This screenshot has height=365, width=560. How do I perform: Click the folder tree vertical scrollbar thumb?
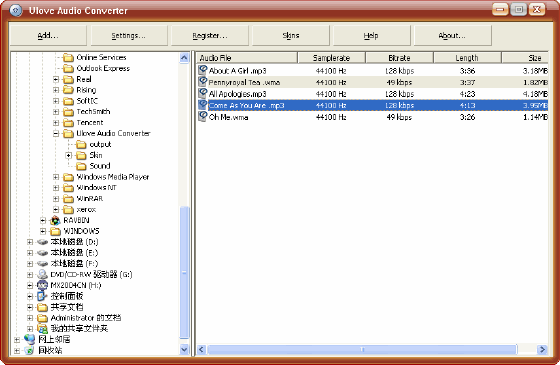click(x=184, y=272)
